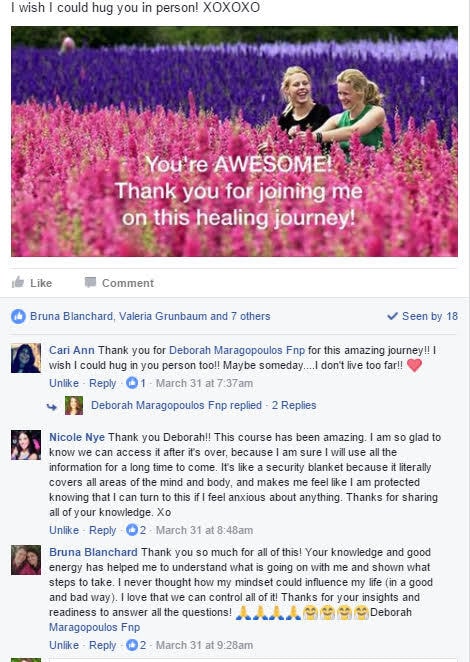Viewport: 470px width, 662px height.
Task: Unlike Cari Ann's comment
Action: (x=64, y=383)
